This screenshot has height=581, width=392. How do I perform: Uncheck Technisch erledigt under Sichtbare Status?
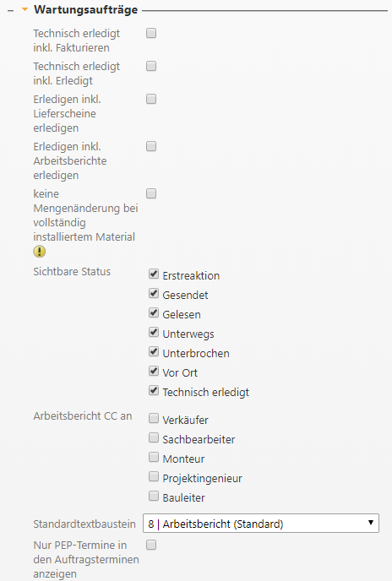[154, 390]
